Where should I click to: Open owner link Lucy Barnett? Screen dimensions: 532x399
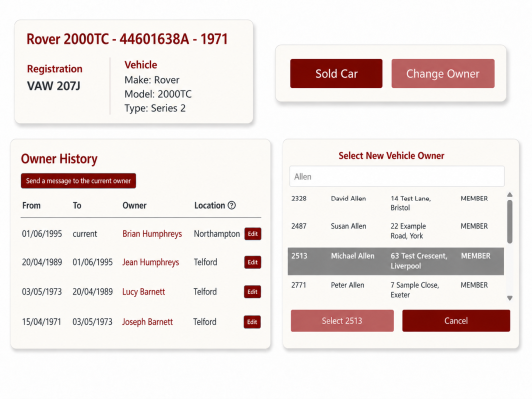143,292
